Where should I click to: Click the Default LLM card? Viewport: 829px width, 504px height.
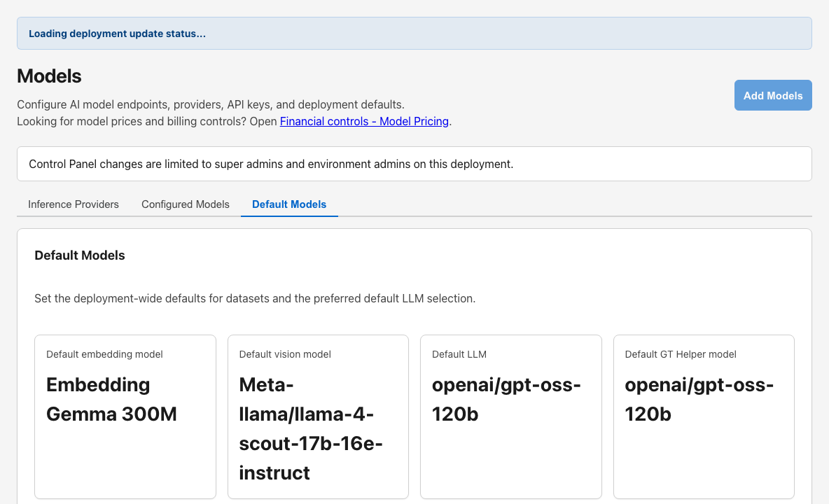pos(510,416)
